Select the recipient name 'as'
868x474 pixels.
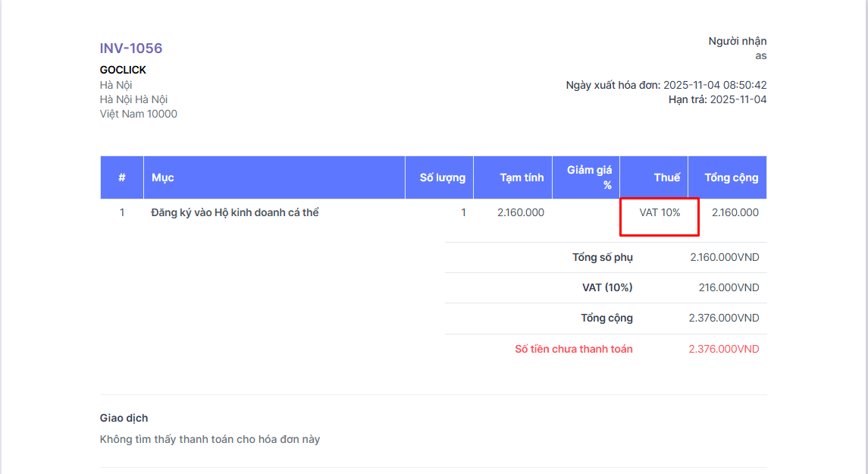tap(760, 55)
